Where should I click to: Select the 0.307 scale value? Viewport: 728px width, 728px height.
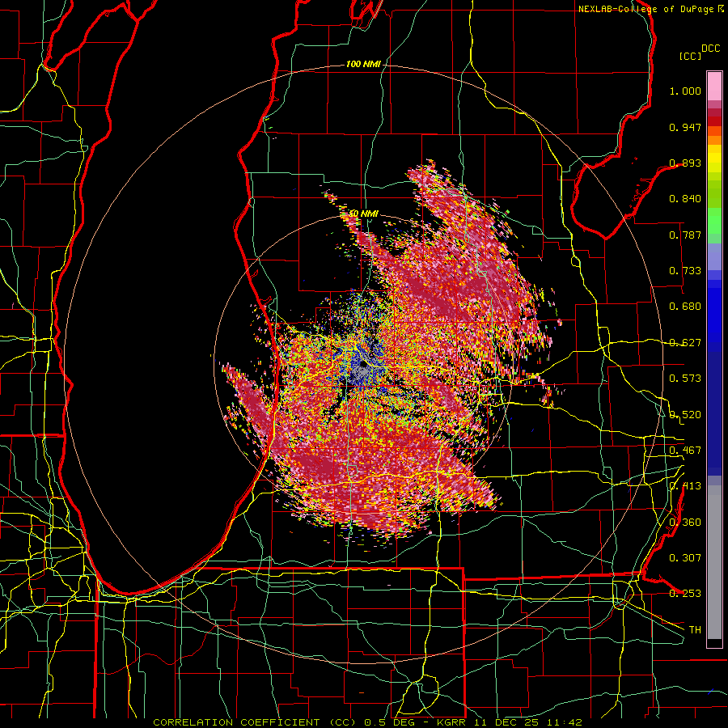point(685,558)
